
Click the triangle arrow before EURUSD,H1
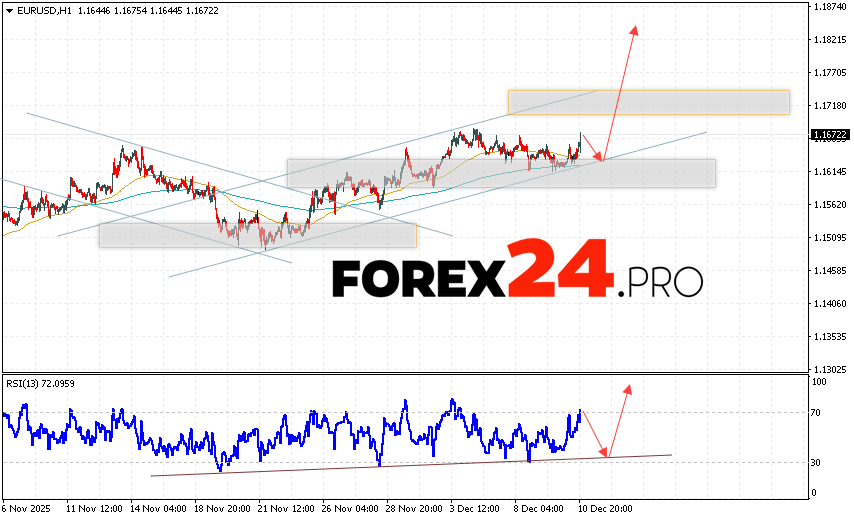point(9,9)
